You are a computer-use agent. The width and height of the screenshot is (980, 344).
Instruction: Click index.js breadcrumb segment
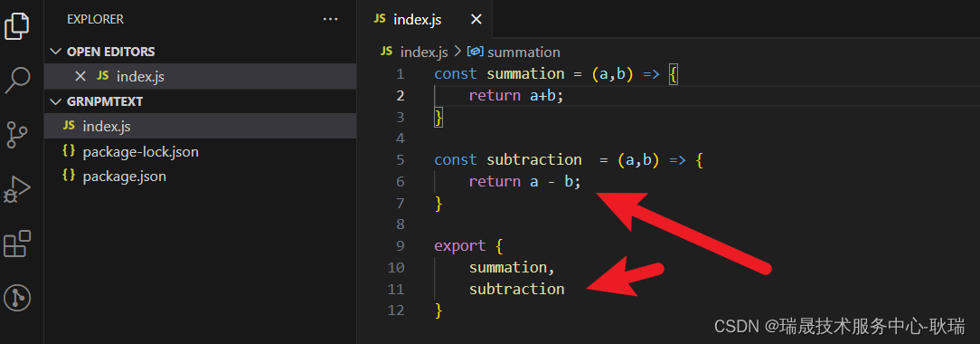coord(424,52)
